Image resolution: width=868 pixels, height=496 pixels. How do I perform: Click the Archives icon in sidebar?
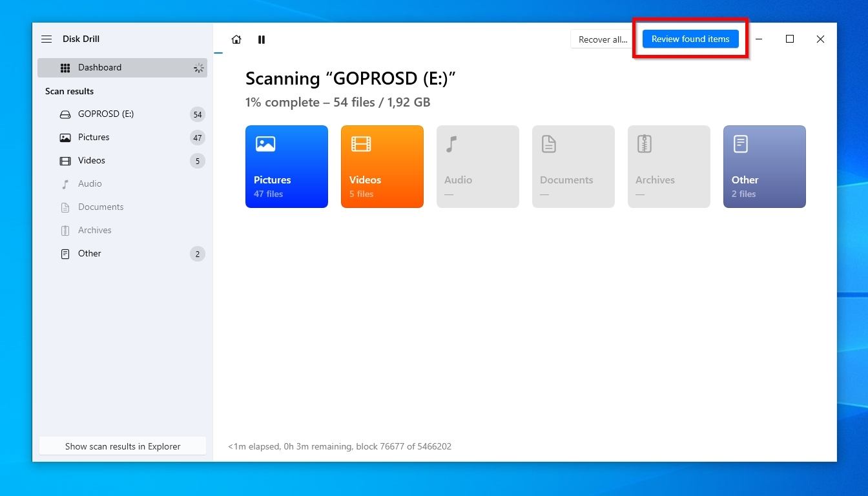click(65, 231)
